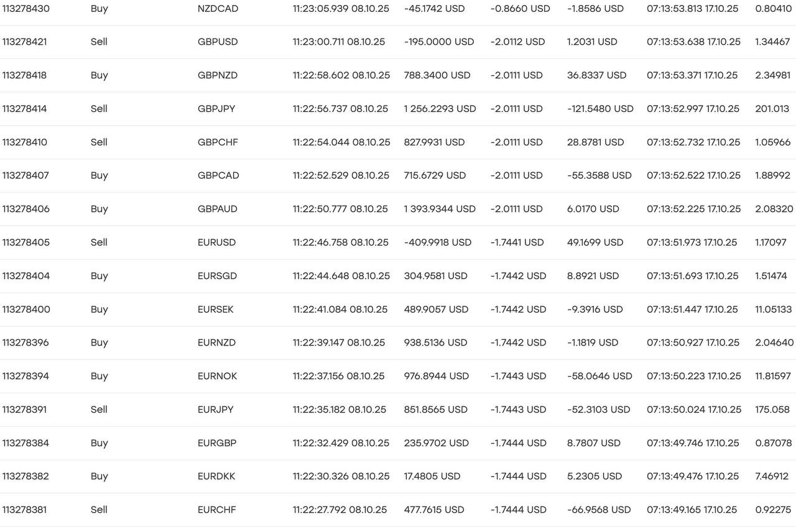
Task: Click the GBPJPY symbol cell
Action: 216,109
